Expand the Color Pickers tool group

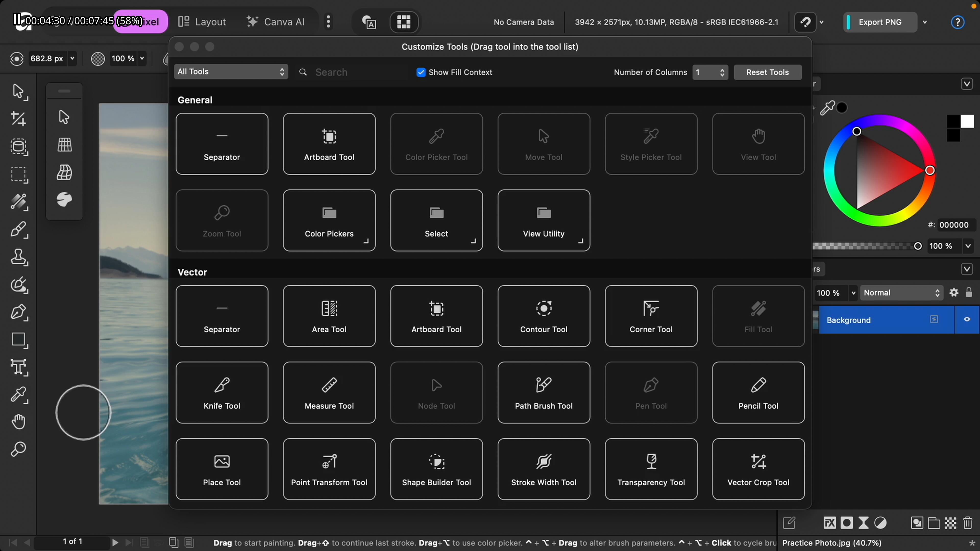[329, 221]
